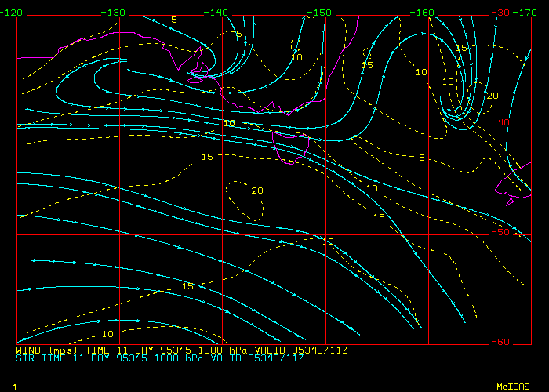
Task: Click the red -30 latitude label
Action: coord(498,13)
